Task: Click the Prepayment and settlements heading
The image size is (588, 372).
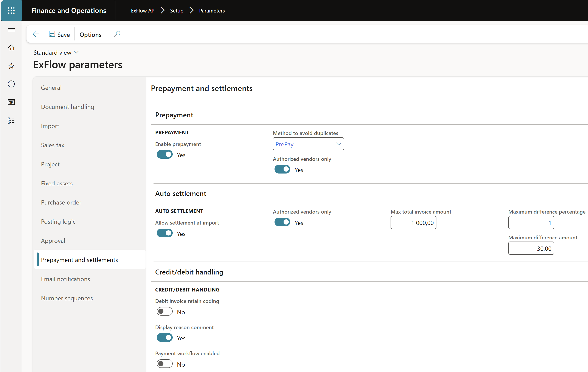Action: pyautogui.click(x=202, y=88)
